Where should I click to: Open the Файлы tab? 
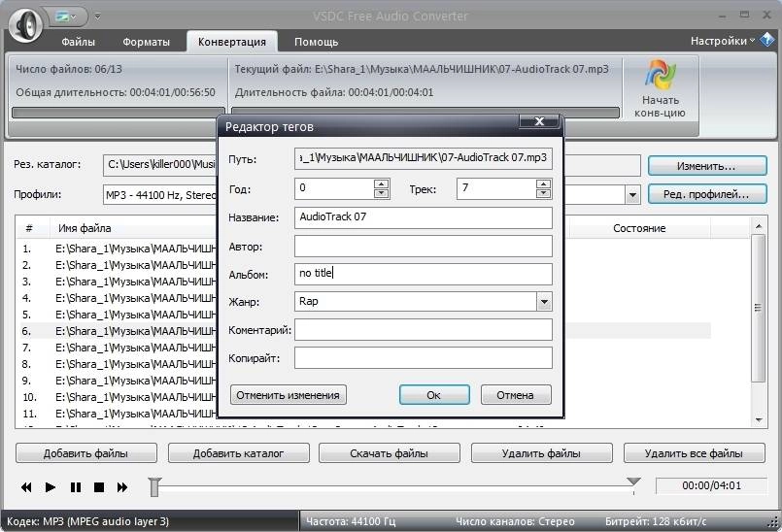pyautogui.click(x=78, y=42)
